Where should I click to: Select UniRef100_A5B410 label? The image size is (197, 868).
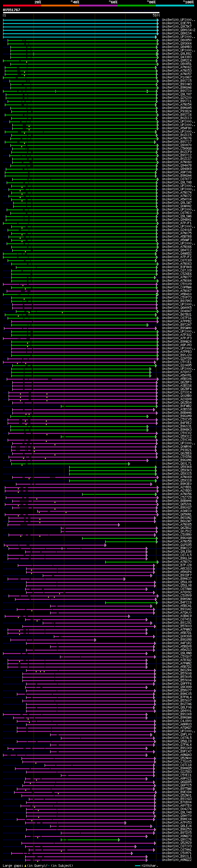click(x=177, y=294)
